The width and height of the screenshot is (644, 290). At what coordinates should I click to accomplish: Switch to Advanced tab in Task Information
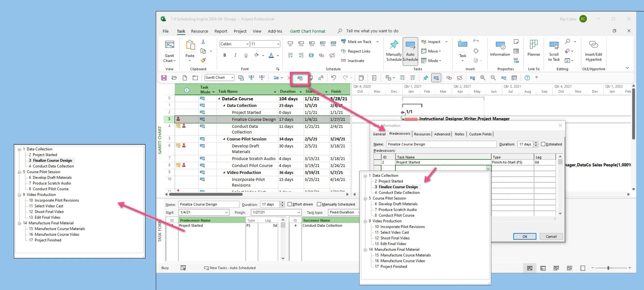tap(442, 134)
